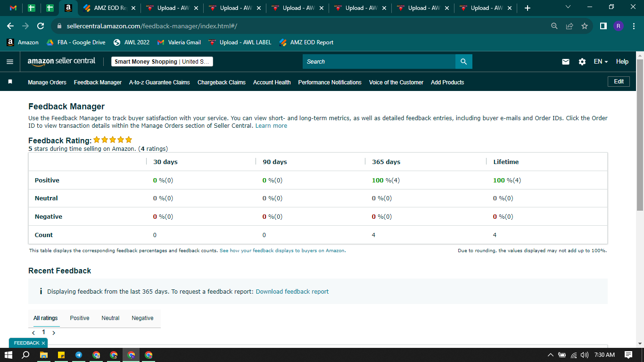Open the Seller Central hamburger menu
Screen dimensions: 644x362
coord(10,62)
